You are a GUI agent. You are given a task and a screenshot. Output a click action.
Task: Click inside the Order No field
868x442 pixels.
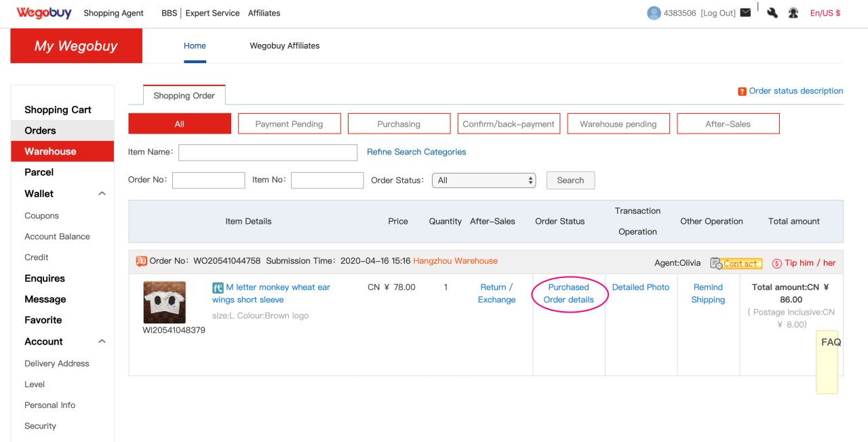(x=208, y=180)
